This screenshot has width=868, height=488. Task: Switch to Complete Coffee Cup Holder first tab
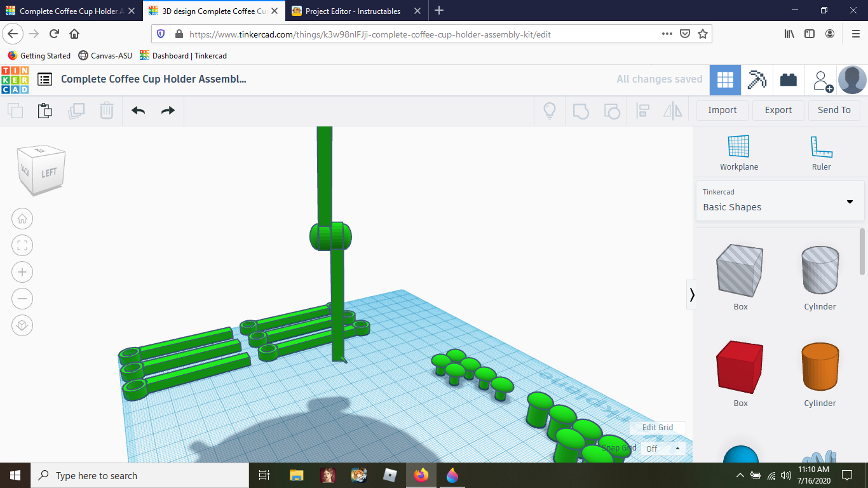[71, 11]
